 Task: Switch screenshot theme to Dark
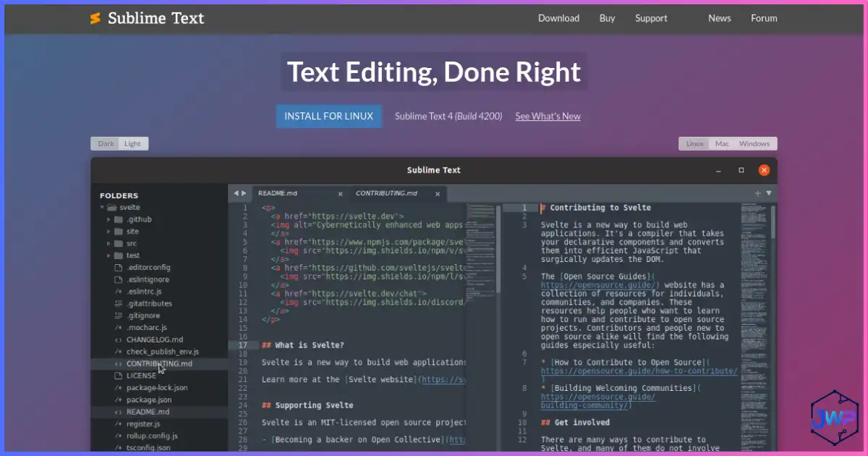click(x=106, y=143)
